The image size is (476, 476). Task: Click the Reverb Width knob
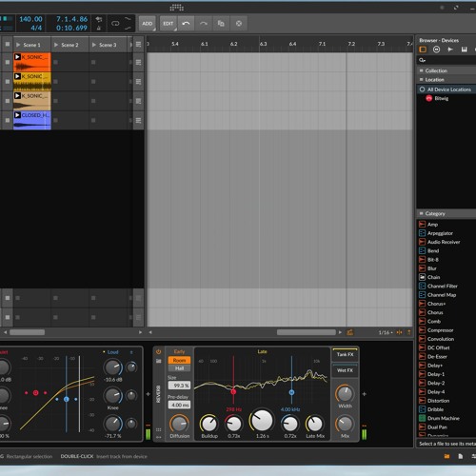(345, 394)
